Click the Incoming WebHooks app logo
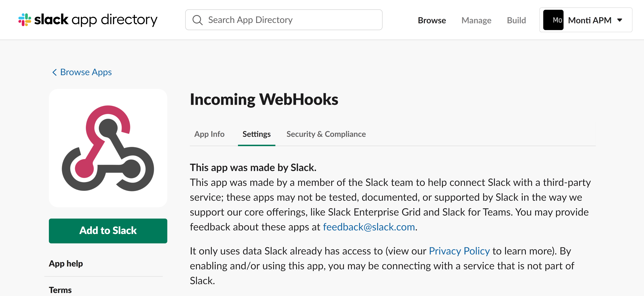644x296 pixels. point(108,148)
